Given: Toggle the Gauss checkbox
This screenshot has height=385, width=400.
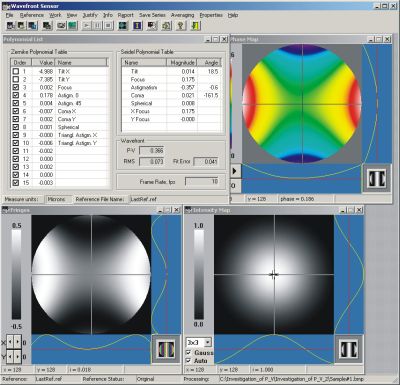Looking at the screenshot, I should (x=189, y=353).
